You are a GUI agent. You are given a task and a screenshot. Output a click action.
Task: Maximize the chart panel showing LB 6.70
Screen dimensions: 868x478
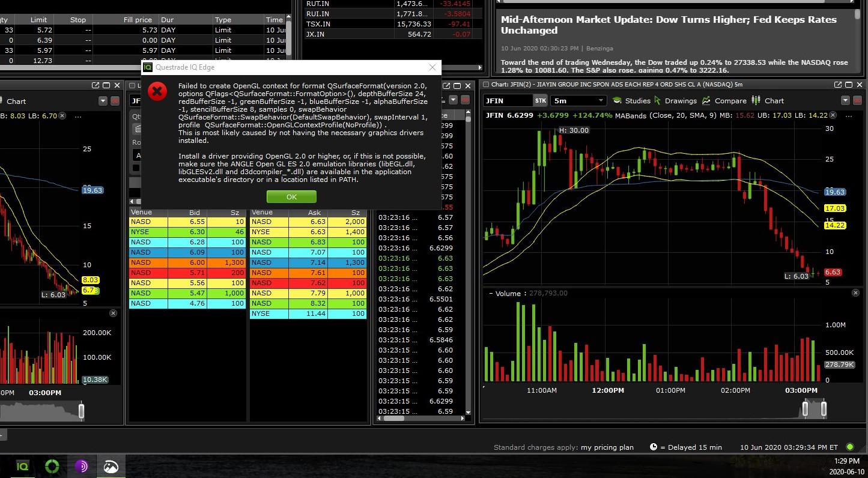tap(106, 86)
